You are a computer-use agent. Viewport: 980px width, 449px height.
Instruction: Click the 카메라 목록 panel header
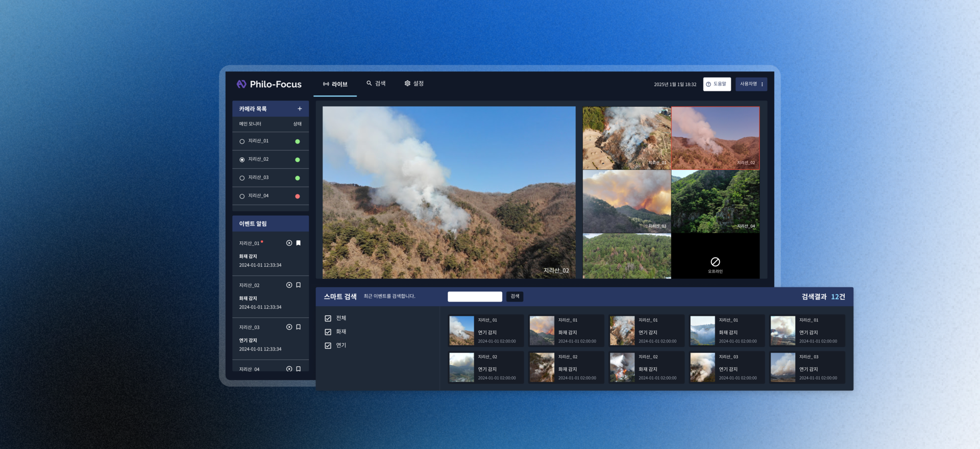[x=271, y=109]
